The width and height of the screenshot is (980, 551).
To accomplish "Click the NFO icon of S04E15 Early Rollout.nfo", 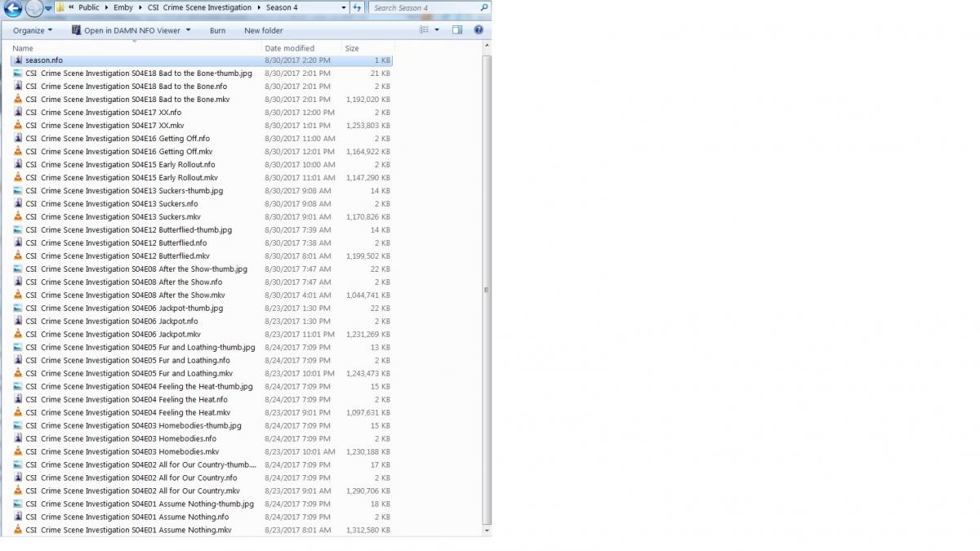I will pos(18,165).
